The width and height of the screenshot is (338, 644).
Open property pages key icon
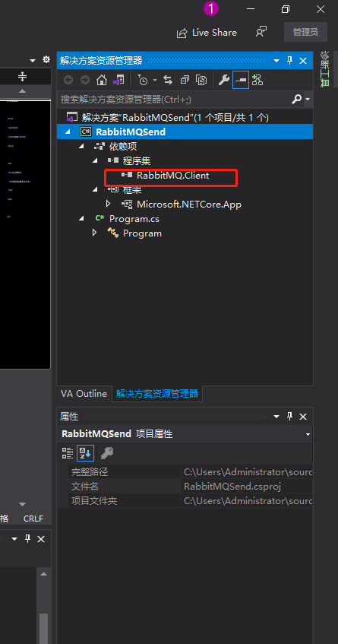(x=106, y=453)
